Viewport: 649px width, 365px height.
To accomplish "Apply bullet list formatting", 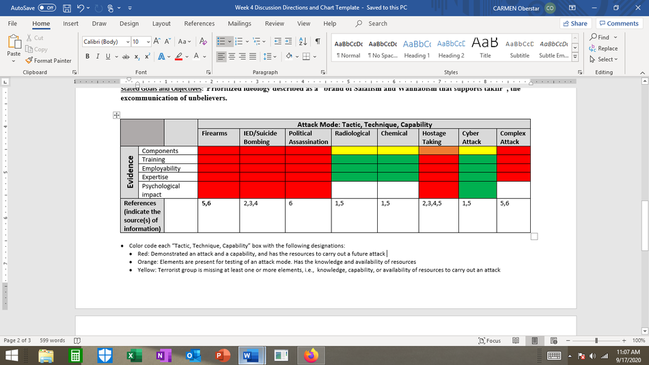I will pyautogui.click(x=221, y=41).
